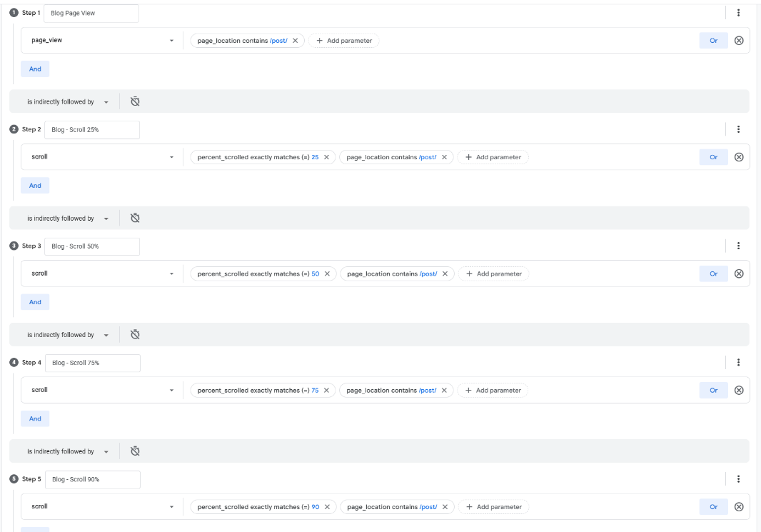The width and height of the screenshot is (761, 532).
Task: Open the three-dot menu for Step 3
Action: [738, 246]
